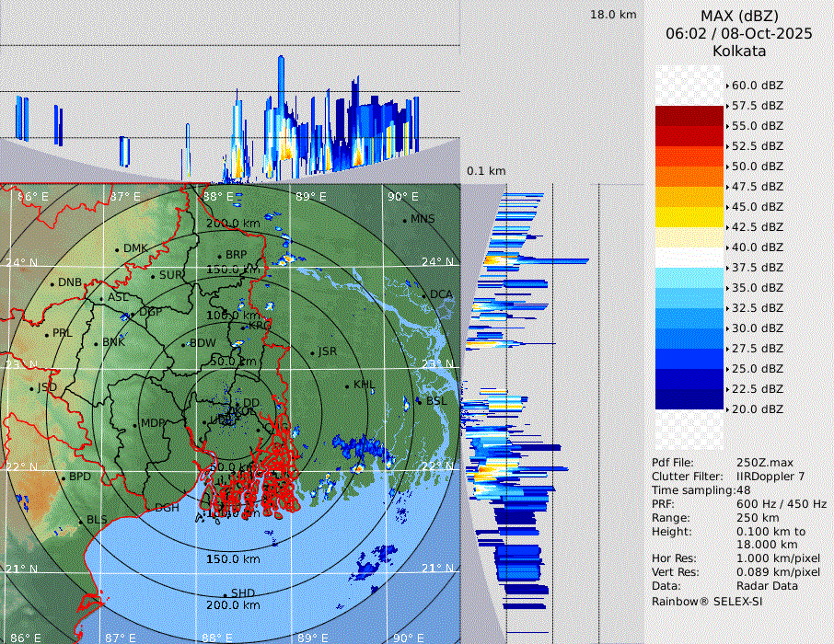Image resolution: width=834 pixels, height=644 pixels.
Task: Select the KHL station point
Action: (347, 385)
